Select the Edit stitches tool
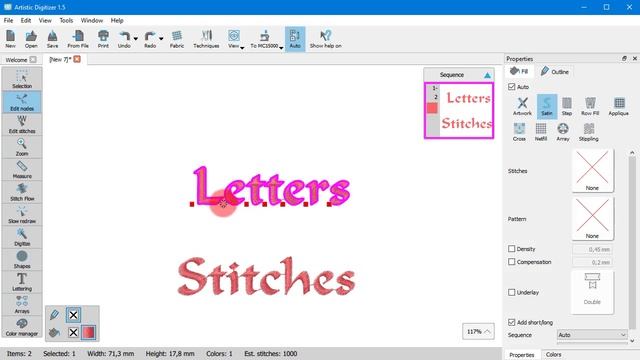 [22, 124]
